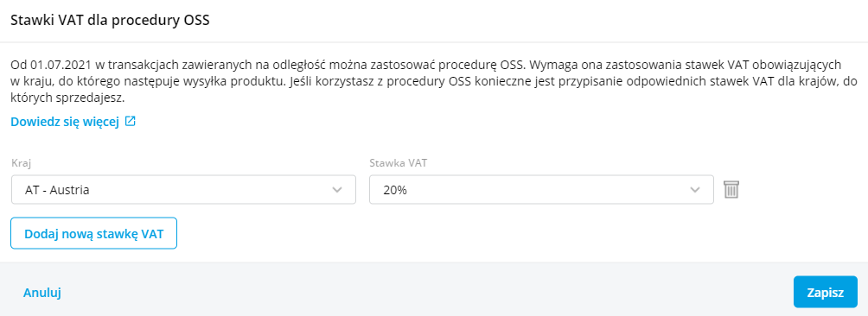Image resolution: width=868 pixels, height=316 pixels.
Task: Click the text line ending with których sprzedajesz
Action: 68,99
